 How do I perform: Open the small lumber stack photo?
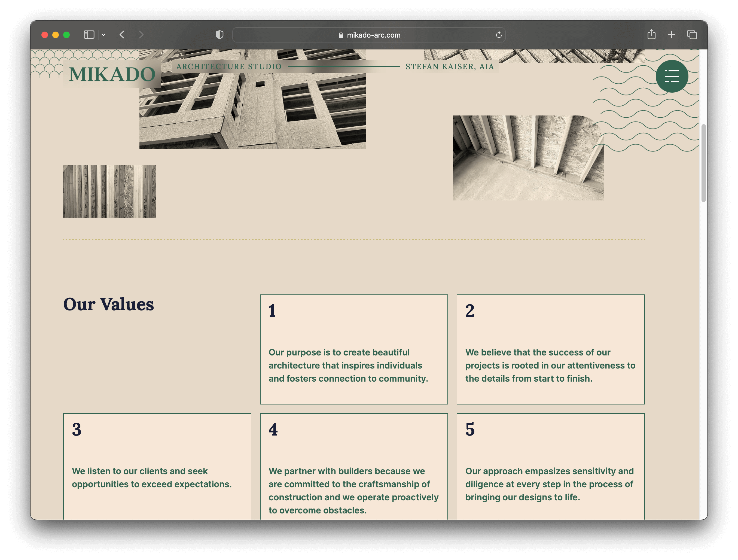tap(109, 191)
